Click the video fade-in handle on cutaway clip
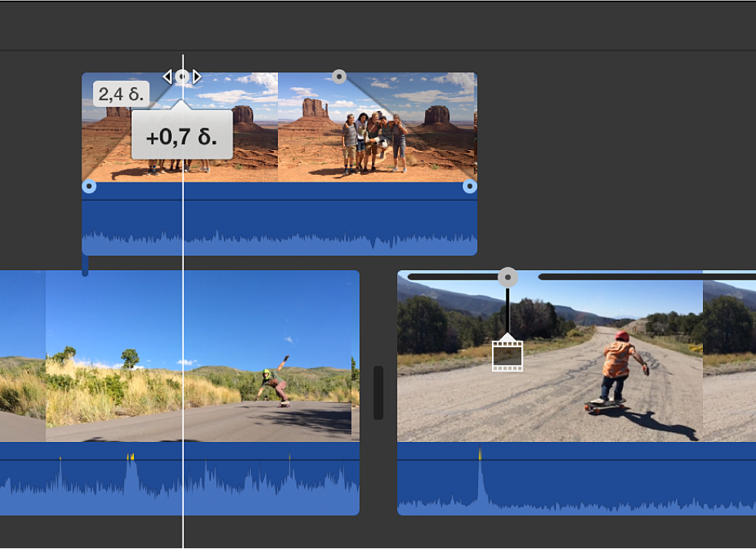This screenshot has height=549, width=756. click(182, 76)
